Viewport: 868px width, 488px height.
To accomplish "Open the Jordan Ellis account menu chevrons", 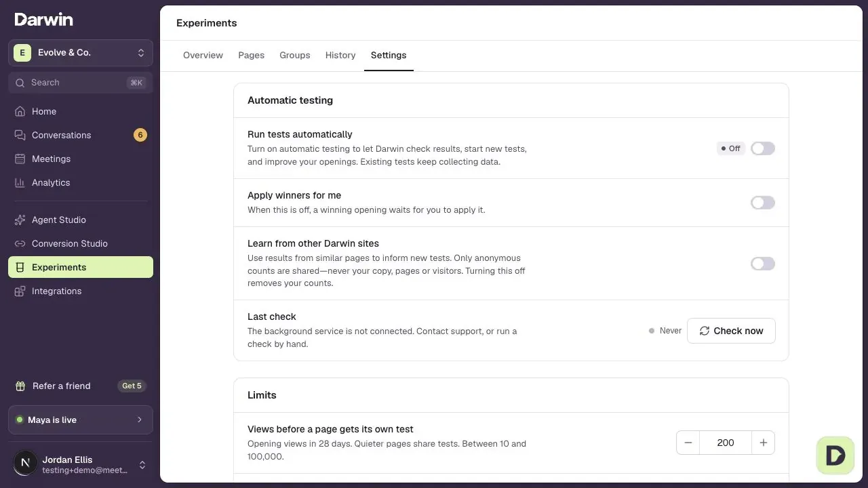I will point(142,465).
